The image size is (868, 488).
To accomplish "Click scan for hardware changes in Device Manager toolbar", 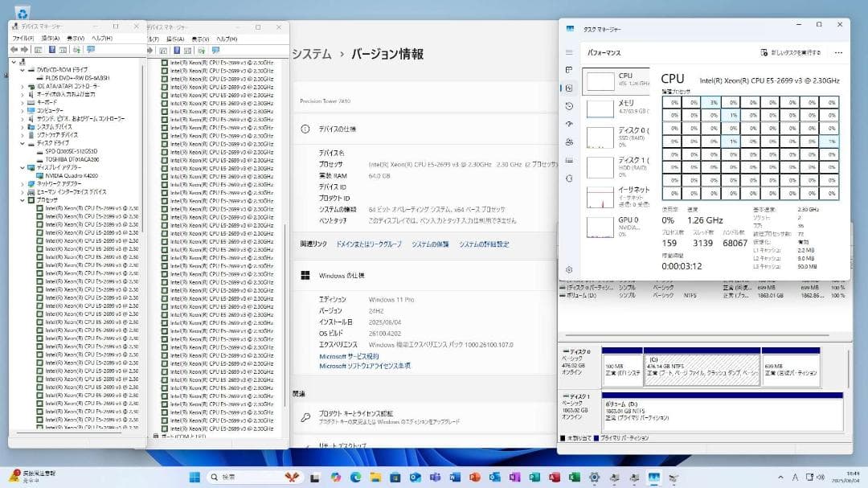I will pos(76,50).
